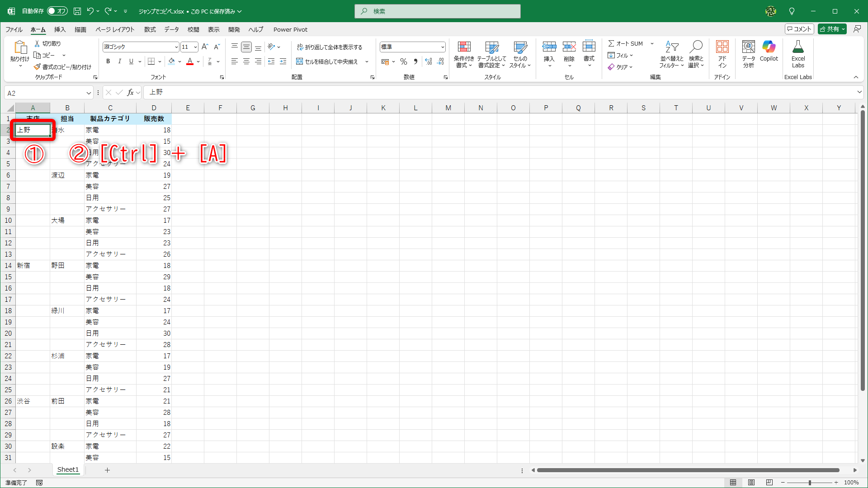Click the percent style icon
Viewport: 868px width, 488px height.
(404, 61)
